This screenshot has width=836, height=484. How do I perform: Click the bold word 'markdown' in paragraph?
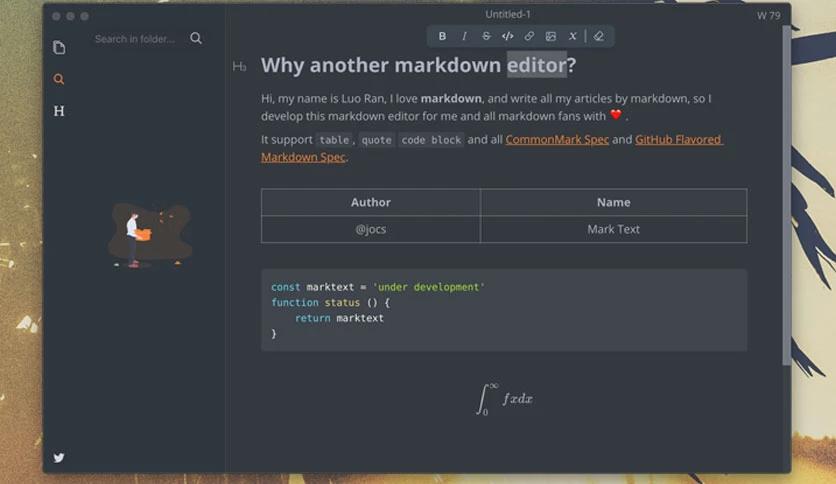coord(451,99)
